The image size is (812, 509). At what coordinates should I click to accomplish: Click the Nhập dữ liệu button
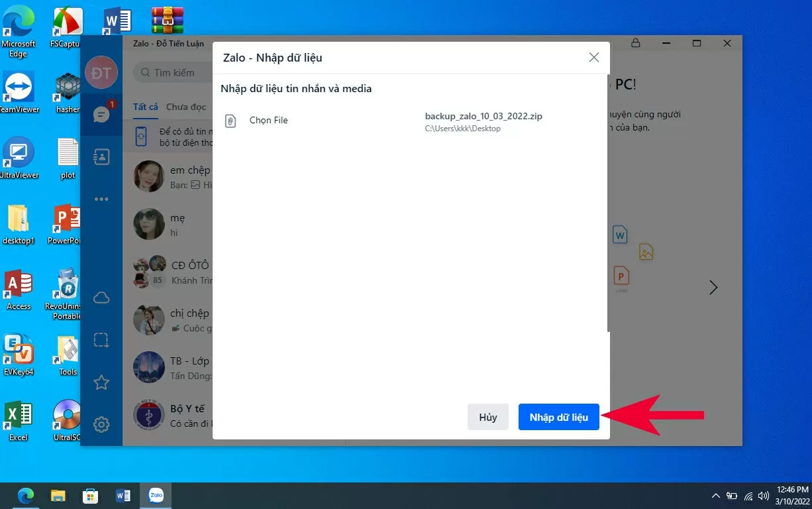pos(558,418)
